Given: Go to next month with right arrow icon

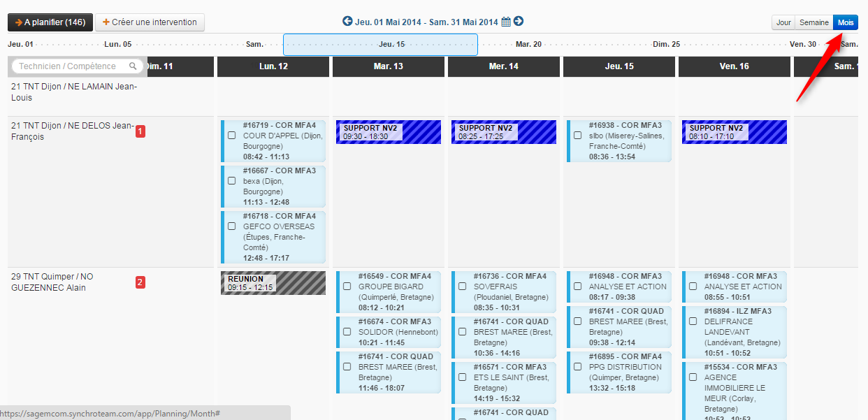Looking at the screenshot, I should pos(519,22).
